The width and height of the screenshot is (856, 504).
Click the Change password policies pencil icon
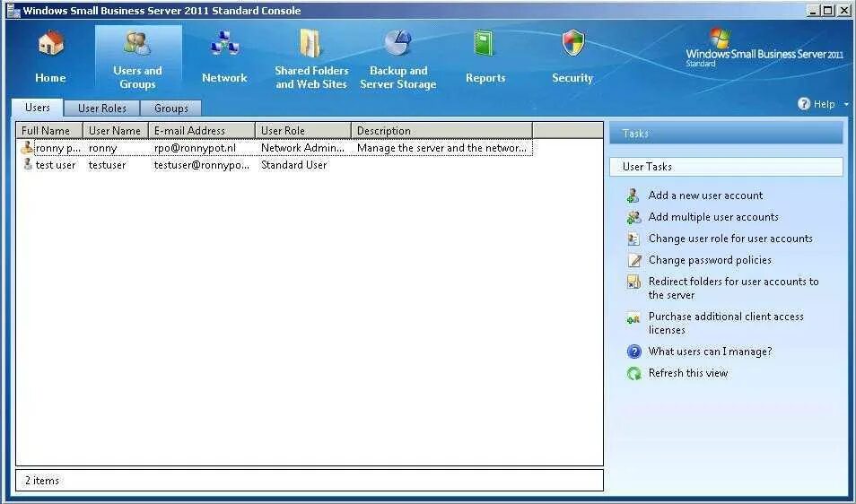tap(633, 260)
